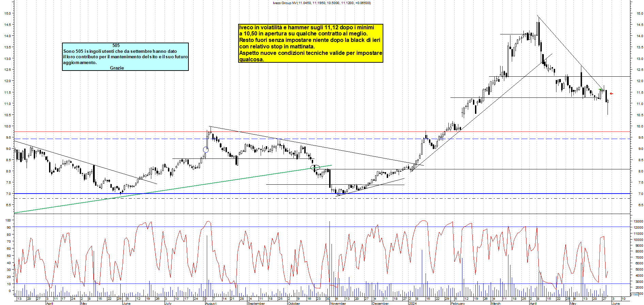Click the latest hammer candle near 11.1
Screen dimensions: 644x305
tap(608, 101)
